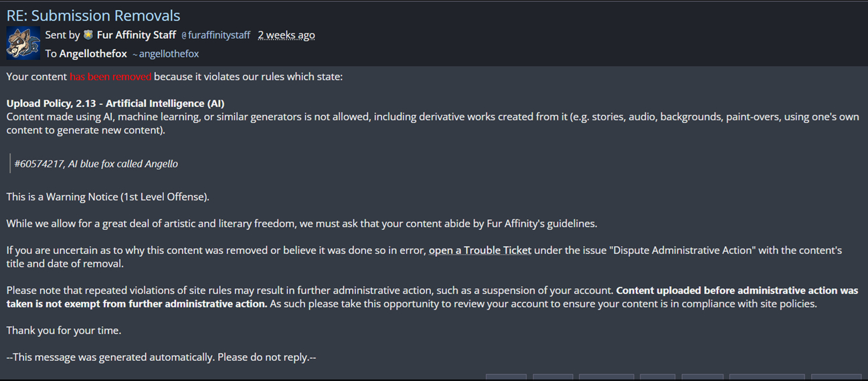Click the staff badge icon beside sender name

coord(88,35)
